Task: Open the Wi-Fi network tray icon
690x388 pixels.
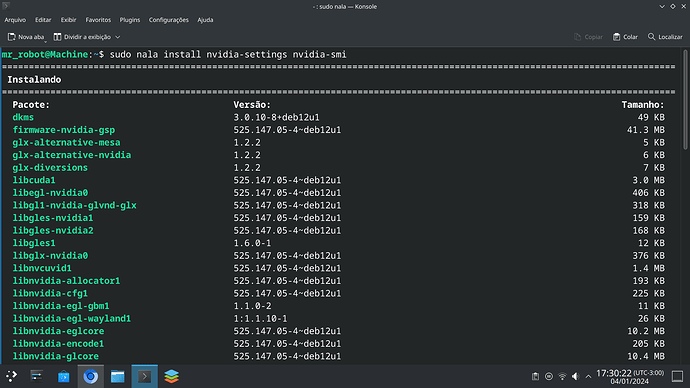Action: tap(562, 376)
